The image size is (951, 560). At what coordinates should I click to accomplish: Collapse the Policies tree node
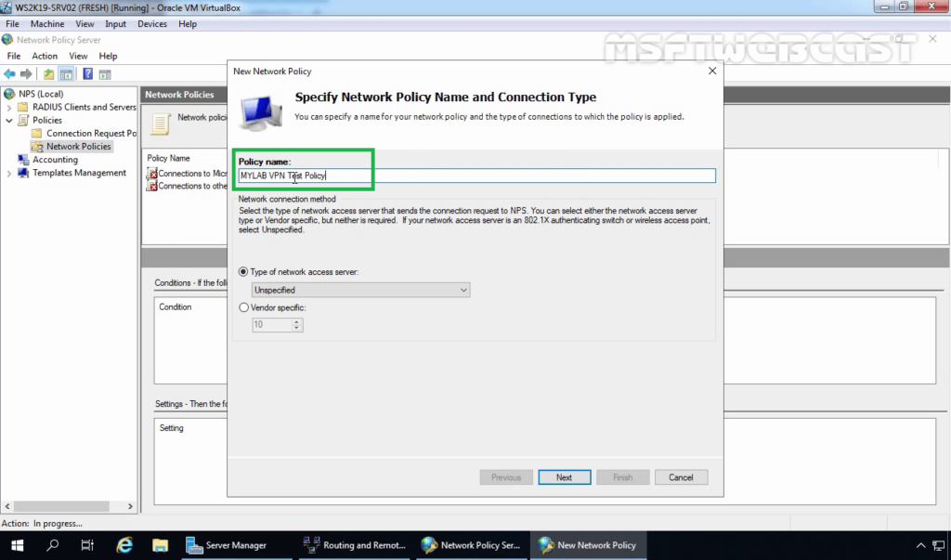click(9, 120)
